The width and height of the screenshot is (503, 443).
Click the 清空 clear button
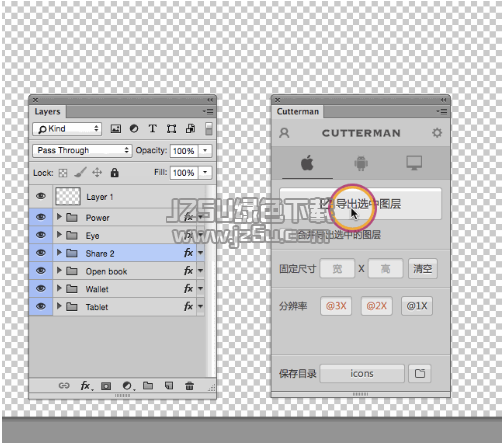pos(423,269)
